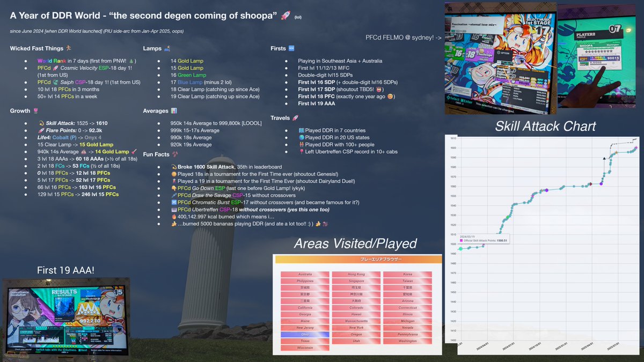Select Korea in the play area browser

click(x=408, y=274)
